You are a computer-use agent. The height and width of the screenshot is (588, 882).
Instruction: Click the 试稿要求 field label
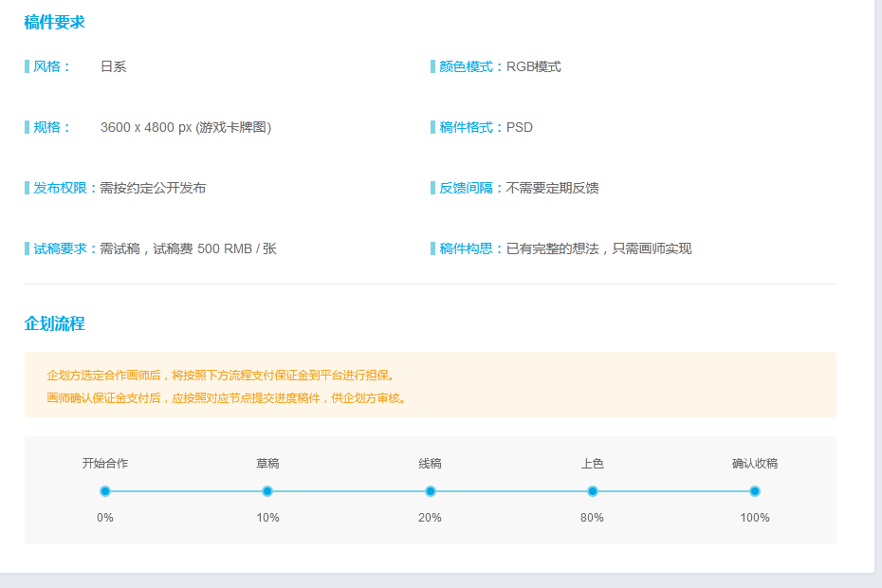64,248
